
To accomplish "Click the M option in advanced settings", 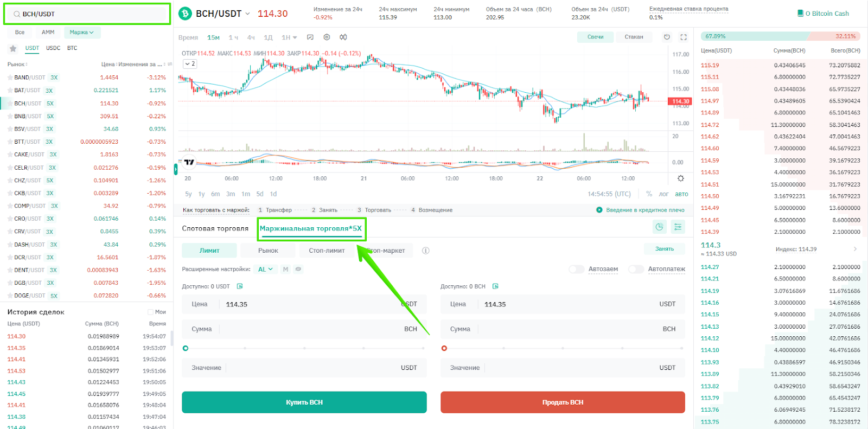I will (x=285, y=269).
